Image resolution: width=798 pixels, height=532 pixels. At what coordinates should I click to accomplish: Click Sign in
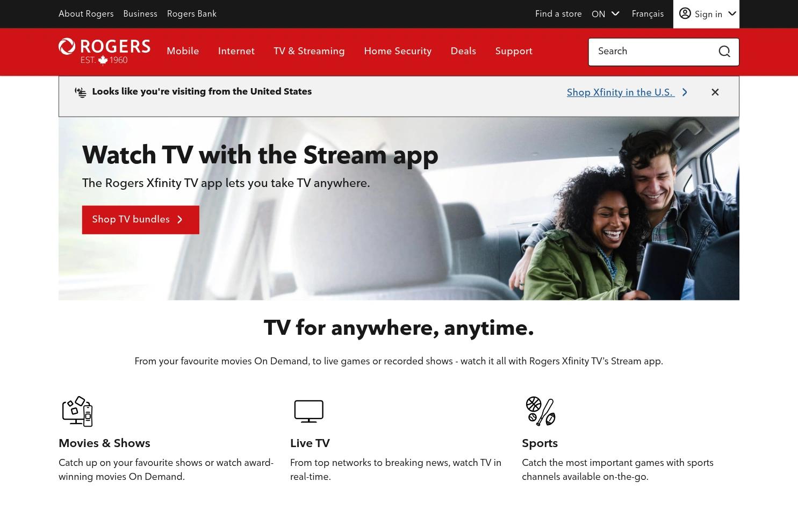click(708, 15)
